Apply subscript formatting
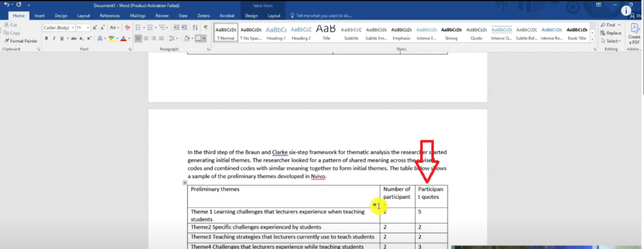Screen dimensions: 644x249 pos(82,38)
